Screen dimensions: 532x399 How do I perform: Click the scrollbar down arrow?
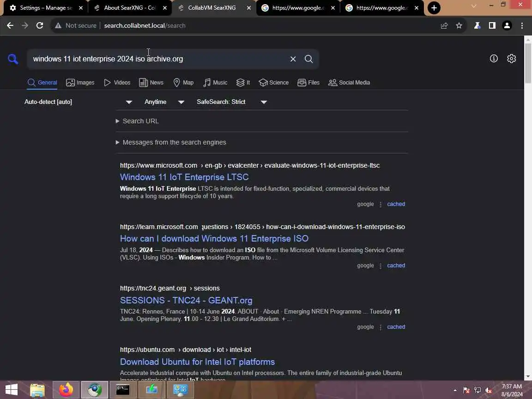pos(528,377)
